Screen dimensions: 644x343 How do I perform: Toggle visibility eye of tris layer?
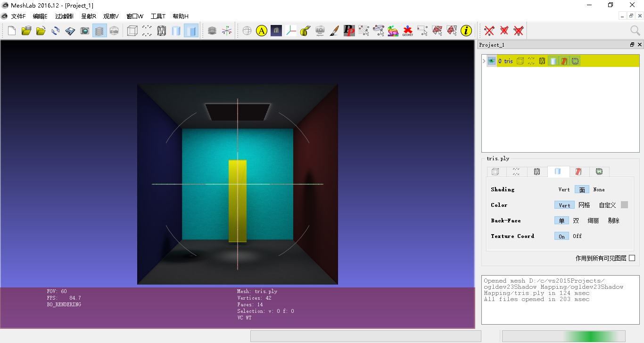[492, 61]
